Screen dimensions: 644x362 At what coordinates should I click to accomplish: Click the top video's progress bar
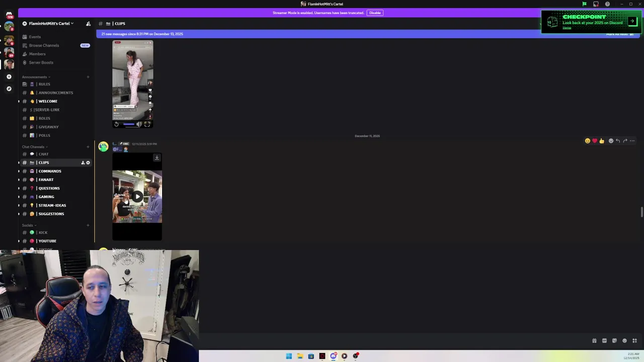click(x=128, y=124)
